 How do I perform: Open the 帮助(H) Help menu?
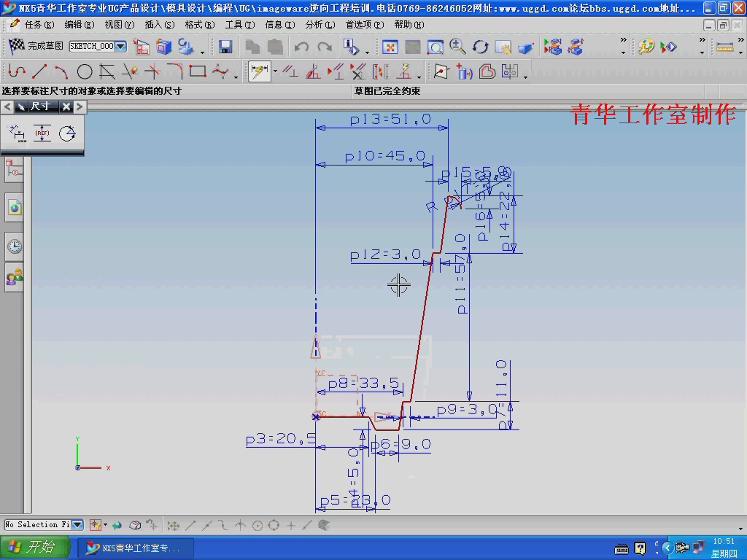click(x=409, y=24)
